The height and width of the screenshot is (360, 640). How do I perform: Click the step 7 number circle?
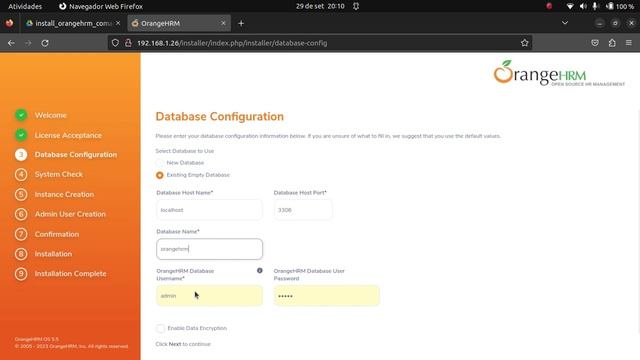21,234
